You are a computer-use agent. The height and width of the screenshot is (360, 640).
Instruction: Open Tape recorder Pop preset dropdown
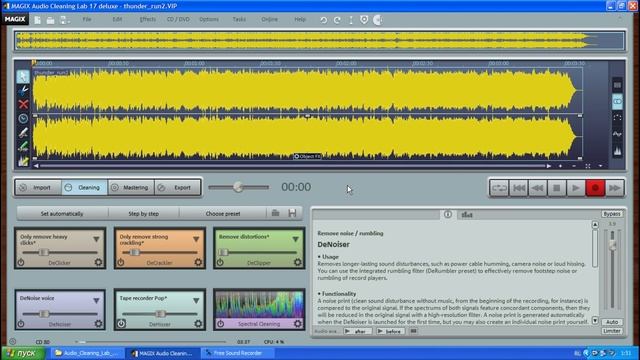click(x=196, y=300)
